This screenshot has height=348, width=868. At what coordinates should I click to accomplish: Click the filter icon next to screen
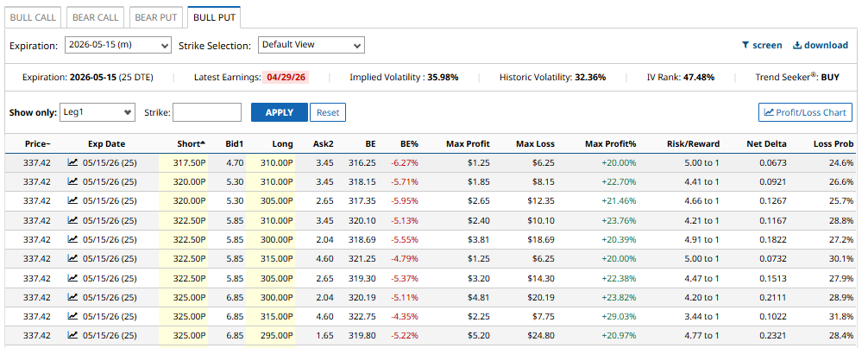[745, 46]
